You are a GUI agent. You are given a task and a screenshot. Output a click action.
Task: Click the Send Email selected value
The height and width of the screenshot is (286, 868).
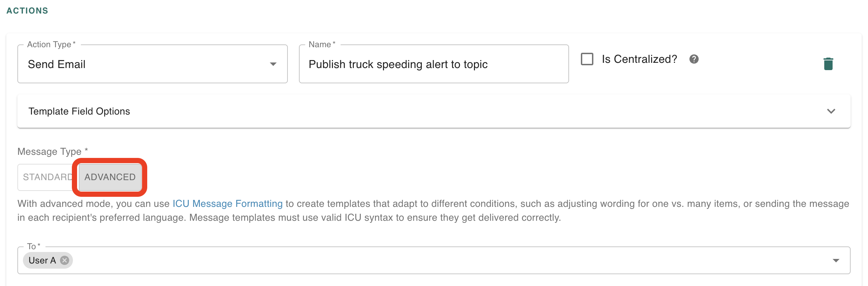[57, 65]
